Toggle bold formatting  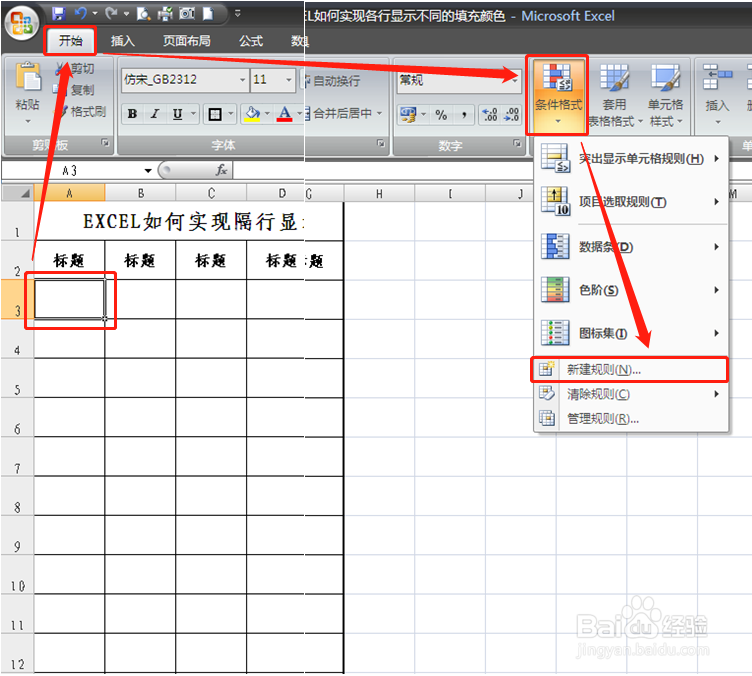click(x=132, y=114)
